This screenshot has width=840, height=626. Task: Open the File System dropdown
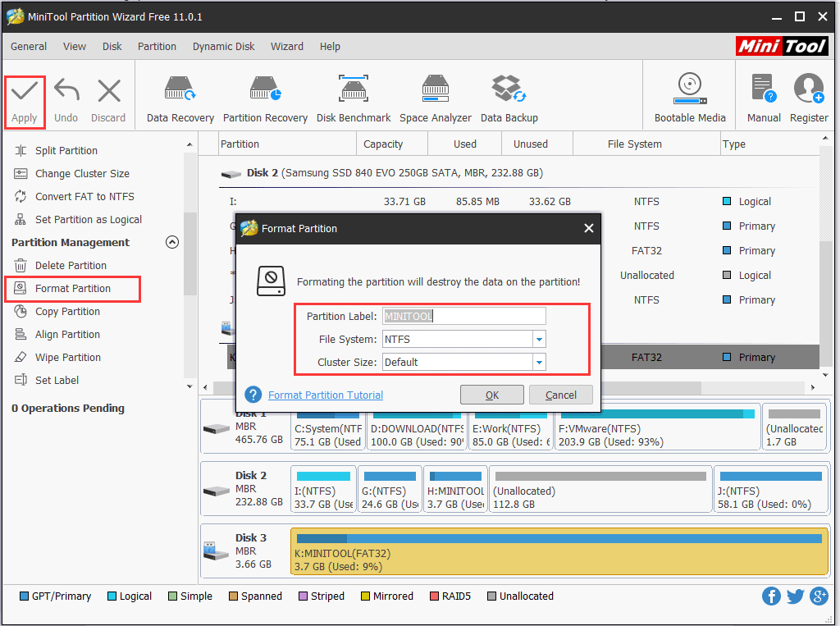[539, 340]
